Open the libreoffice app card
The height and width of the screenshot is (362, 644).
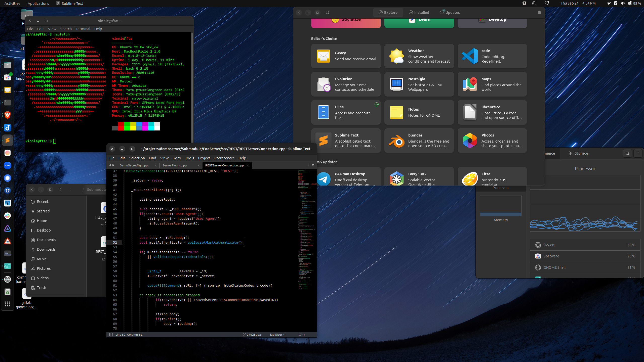pyautogui.click(x=492, y=112)
